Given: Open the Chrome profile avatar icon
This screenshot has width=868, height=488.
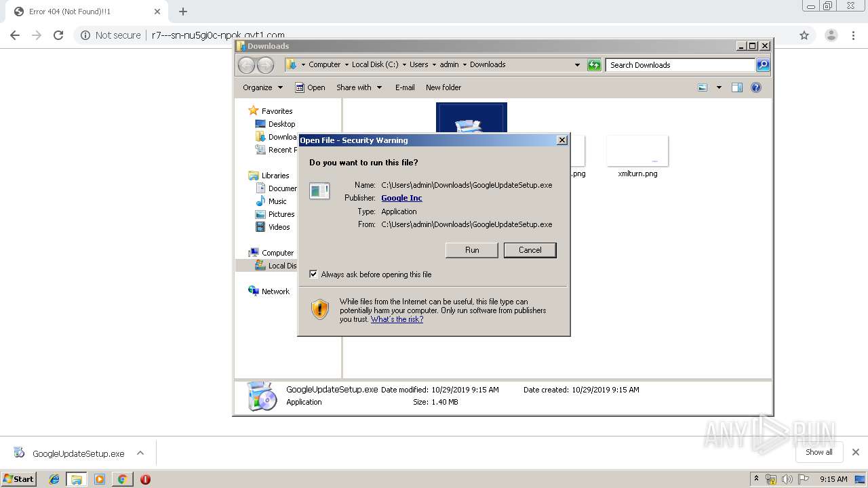Looking at the screenshot, I should (x=831, y=35).
